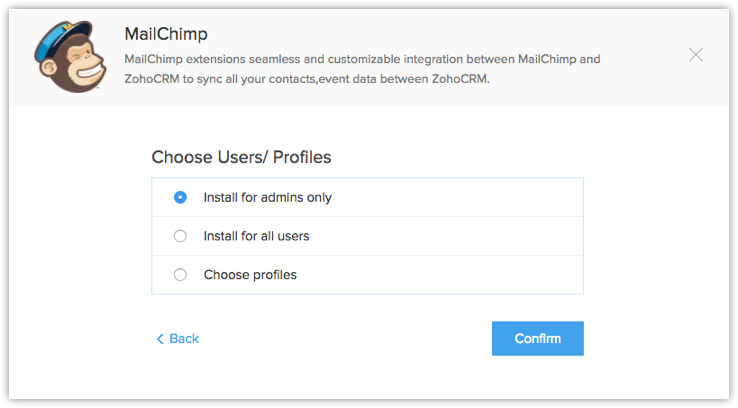Screen dimensions: 738x408
Task: Click empty space in the Choose profiles option row
Action: pos(440,274)
